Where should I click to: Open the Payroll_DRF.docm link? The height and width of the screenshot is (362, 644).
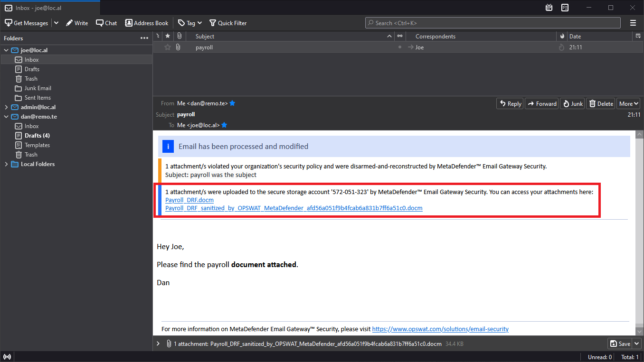click(x=189, y=200)
